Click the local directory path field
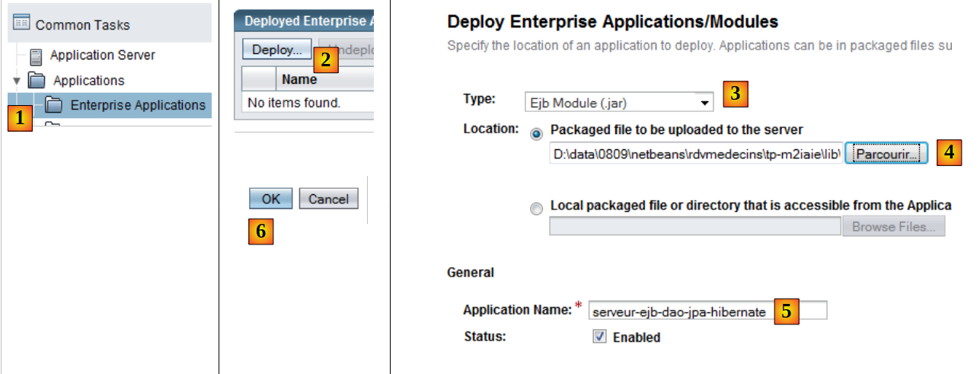The height and width of the screenshot is (374, 980). (694, 226)
